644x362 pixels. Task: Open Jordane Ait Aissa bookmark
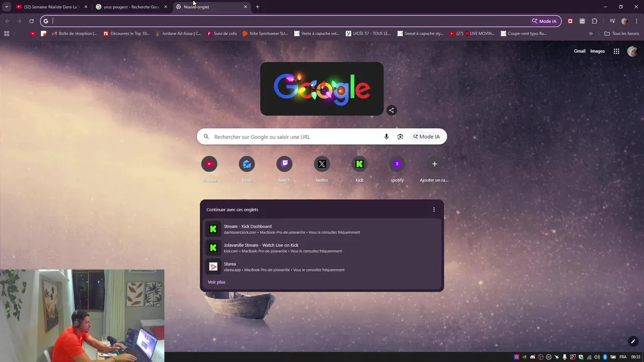coord(178,34)
